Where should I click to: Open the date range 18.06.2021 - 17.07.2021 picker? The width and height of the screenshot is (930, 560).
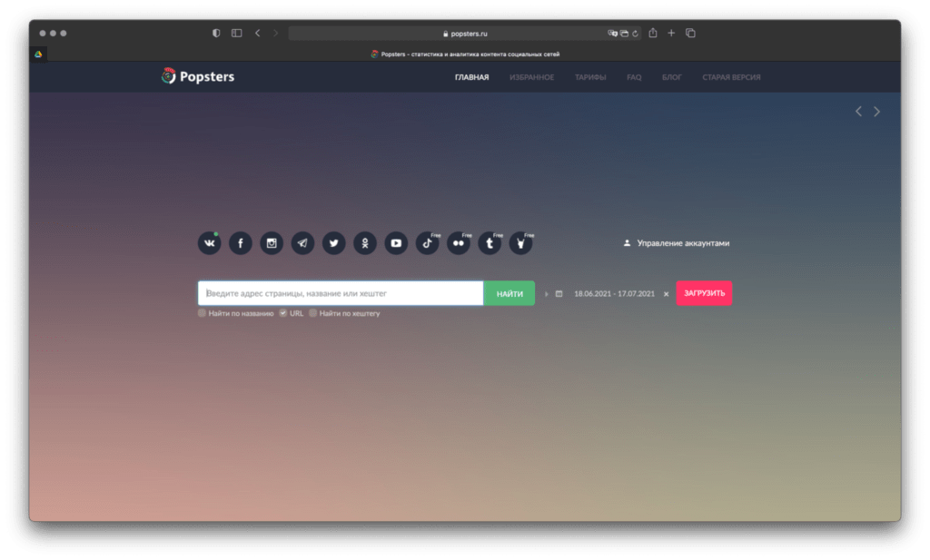614,294
